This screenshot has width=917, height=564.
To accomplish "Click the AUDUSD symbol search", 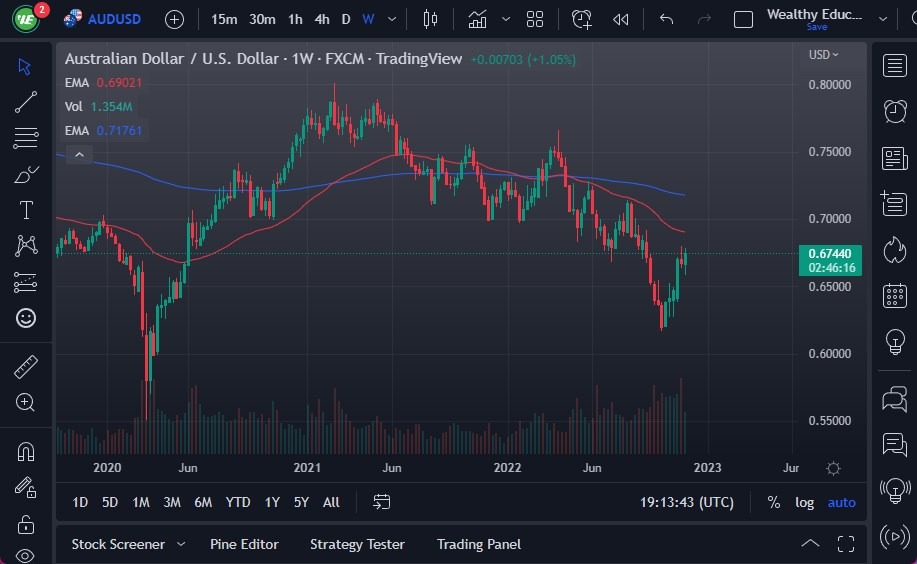I will (x=106, y=19).
